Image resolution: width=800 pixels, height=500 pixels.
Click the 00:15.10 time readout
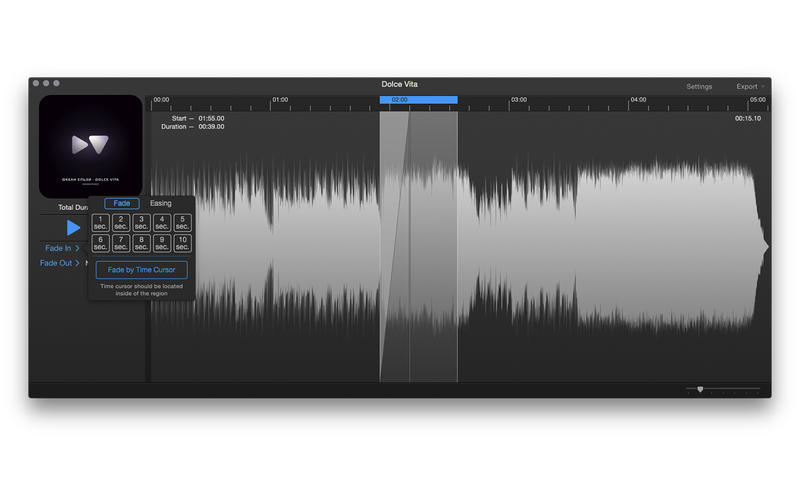pos(747,118)
